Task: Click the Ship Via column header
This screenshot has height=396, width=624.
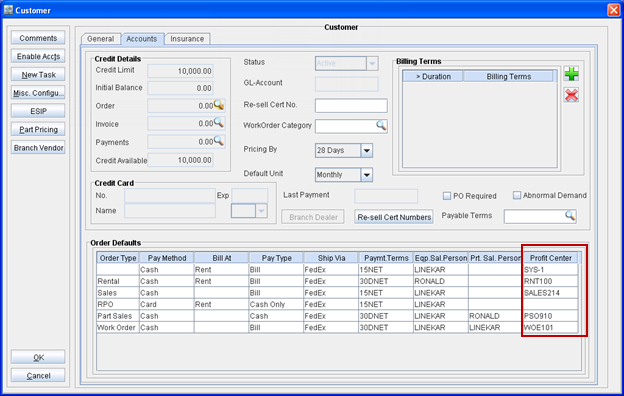Action: 332,258
